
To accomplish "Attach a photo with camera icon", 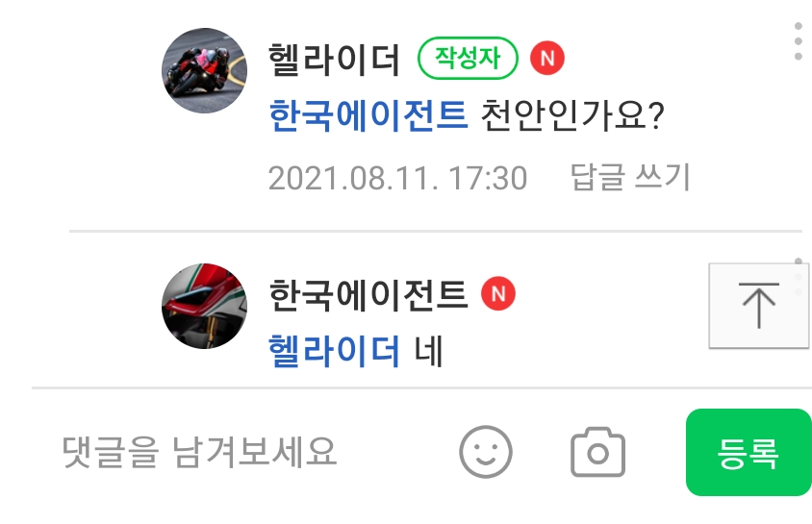I will point(597,452).
